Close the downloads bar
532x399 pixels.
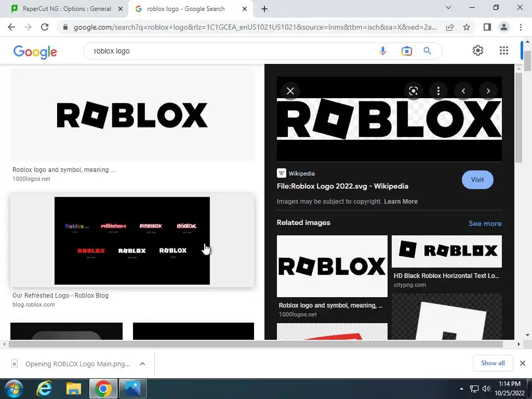click(x=523, y=363)
